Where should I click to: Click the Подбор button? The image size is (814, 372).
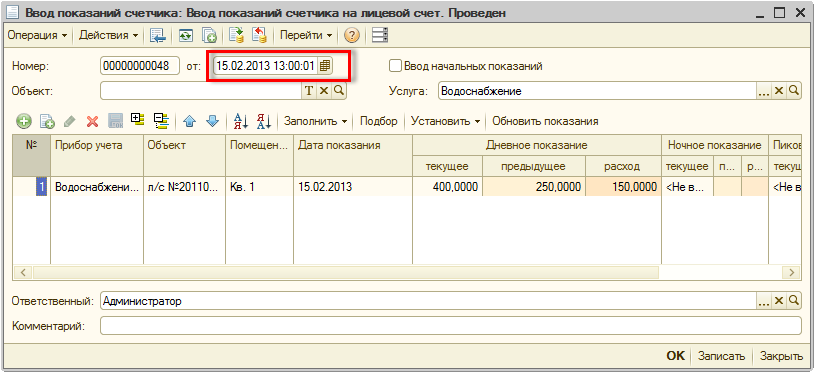click(379, 121)
